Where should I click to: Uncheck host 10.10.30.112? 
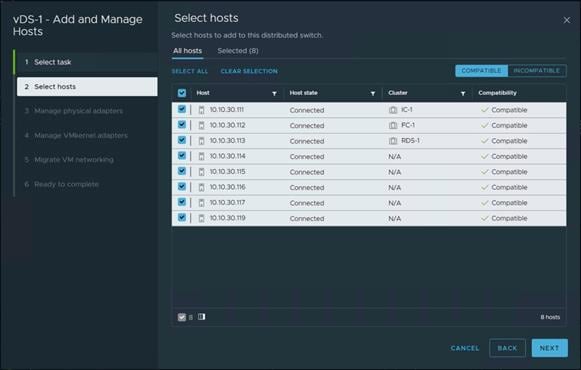(x=182, y=125)
